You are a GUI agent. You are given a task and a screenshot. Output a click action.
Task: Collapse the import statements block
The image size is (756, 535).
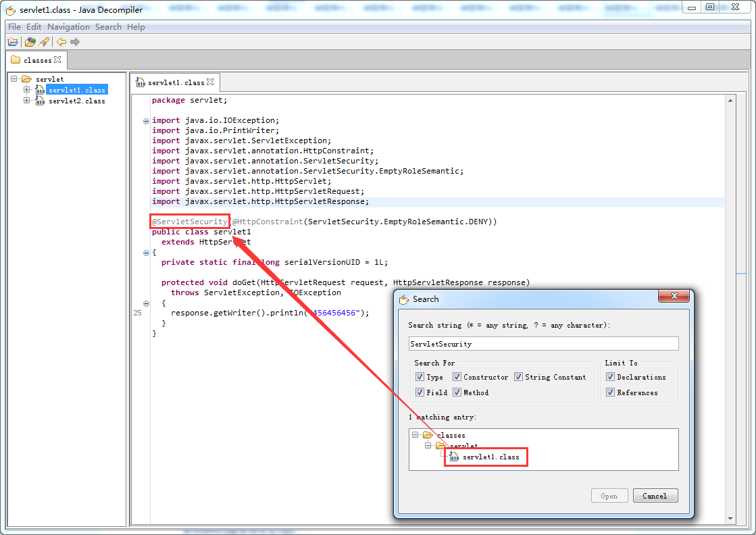pos(146,121)
